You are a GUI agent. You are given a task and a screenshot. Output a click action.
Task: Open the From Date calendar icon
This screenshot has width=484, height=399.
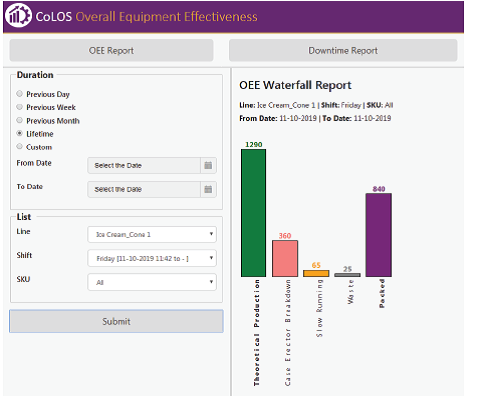tap(208, 165)
